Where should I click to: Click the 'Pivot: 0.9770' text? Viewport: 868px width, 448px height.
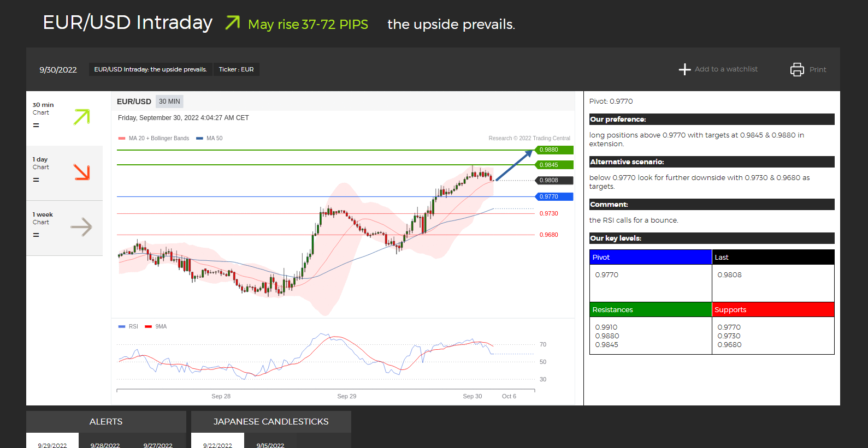(x=611, y=101)
